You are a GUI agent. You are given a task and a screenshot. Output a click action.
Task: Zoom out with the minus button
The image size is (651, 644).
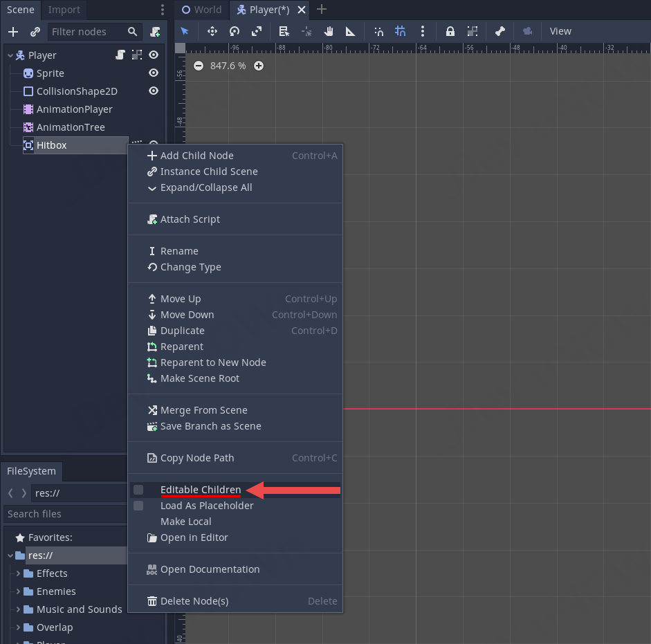[x=199, y=66]
